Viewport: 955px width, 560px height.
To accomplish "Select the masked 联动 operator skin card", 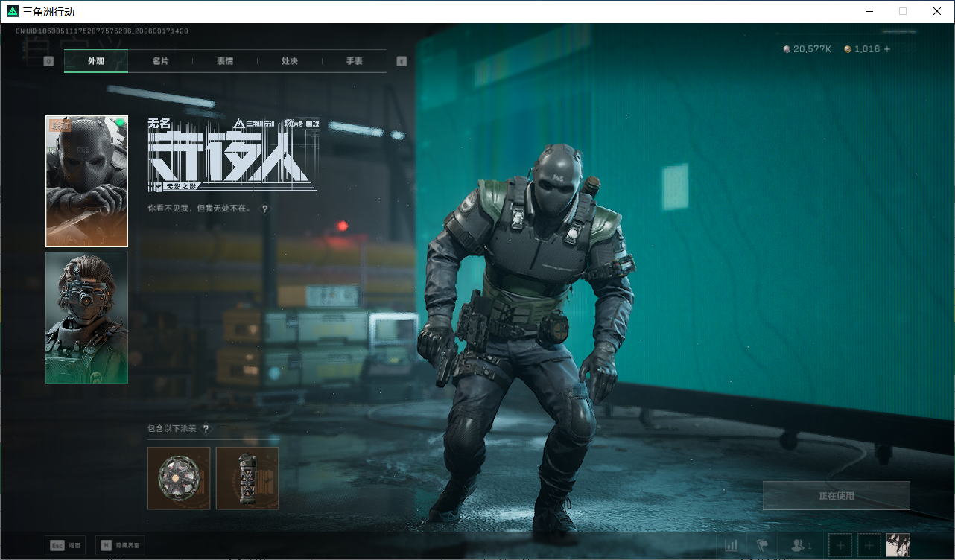I will pos(86,181).
